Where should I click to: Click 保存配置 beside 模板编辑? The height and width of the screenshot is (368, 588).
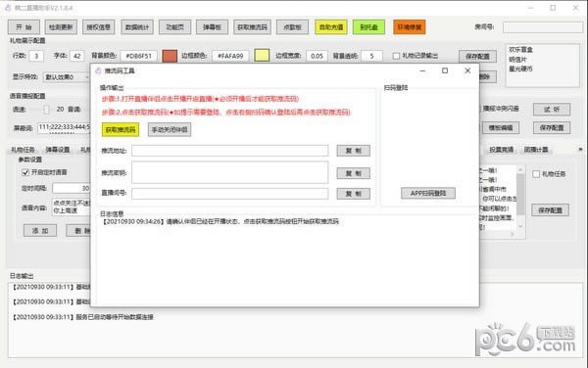click(x=552, y=127)
